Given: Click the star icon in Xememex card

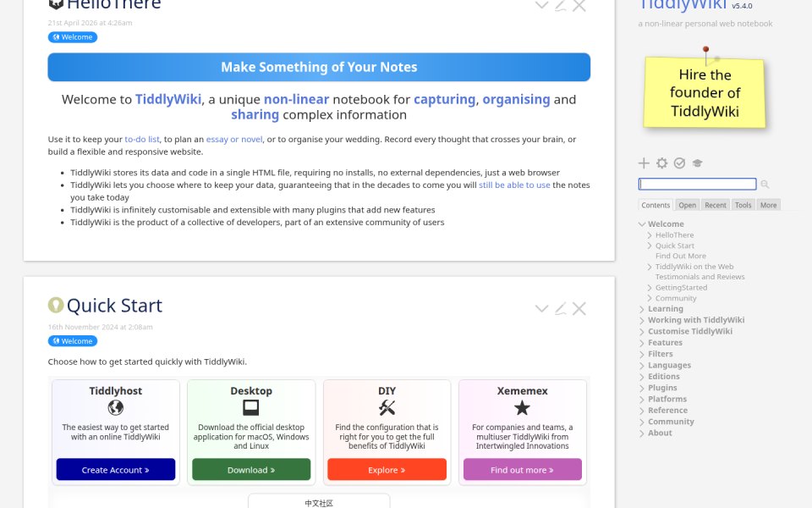Looking at the screenshot, I should click(522, 408).
